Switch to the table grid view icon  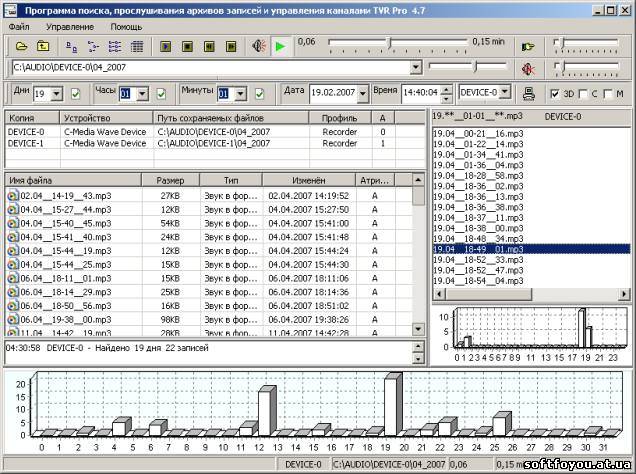[137, 46]
